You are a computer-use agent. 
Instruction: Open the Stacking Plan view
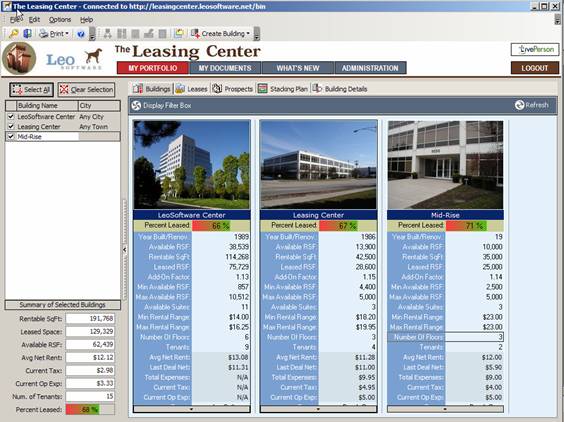click(283, 89)
